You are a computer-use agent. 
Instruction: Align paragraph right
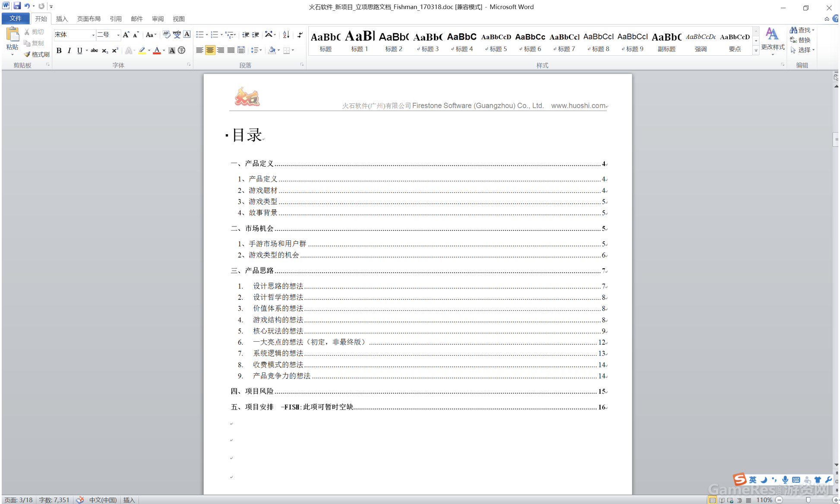click(x=220, y=50)
